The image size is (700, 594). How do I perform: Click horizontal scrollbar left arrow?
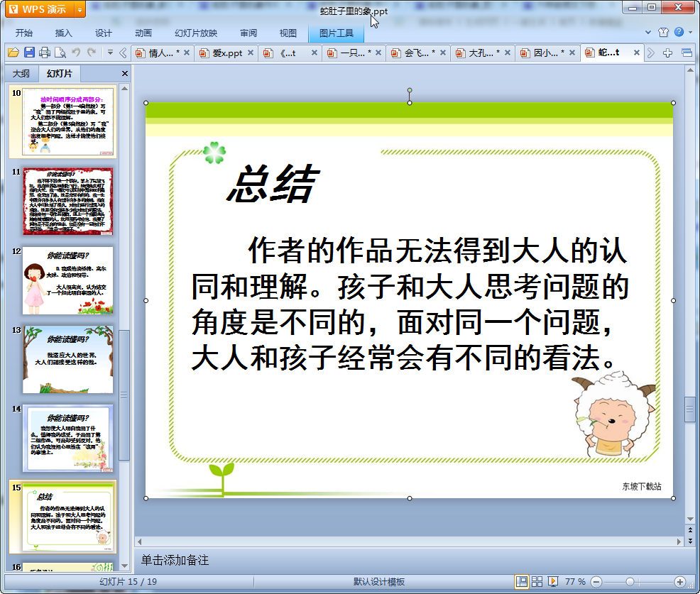[x=140, y=541]
